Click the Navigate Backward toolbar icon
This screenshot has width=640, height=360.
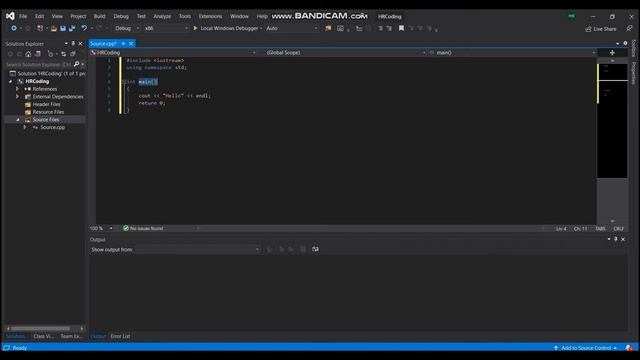coord(13,28)
